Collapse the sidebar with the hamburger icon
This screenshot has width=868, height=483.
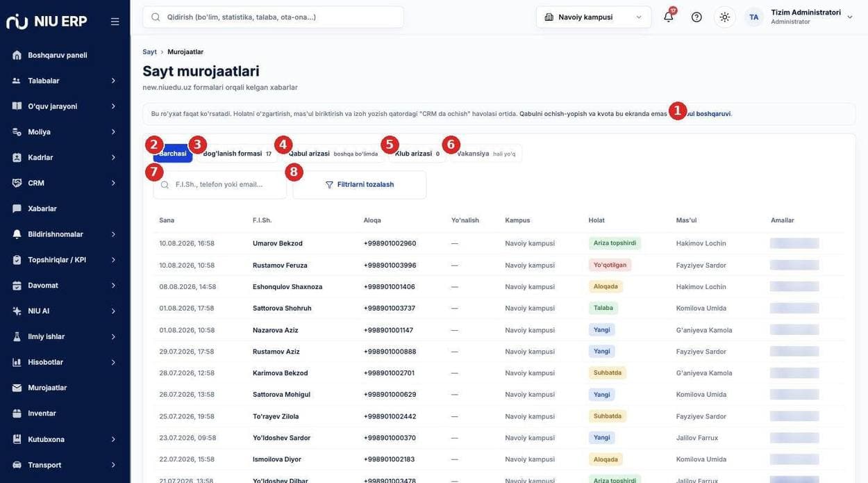tap(115, 22)
